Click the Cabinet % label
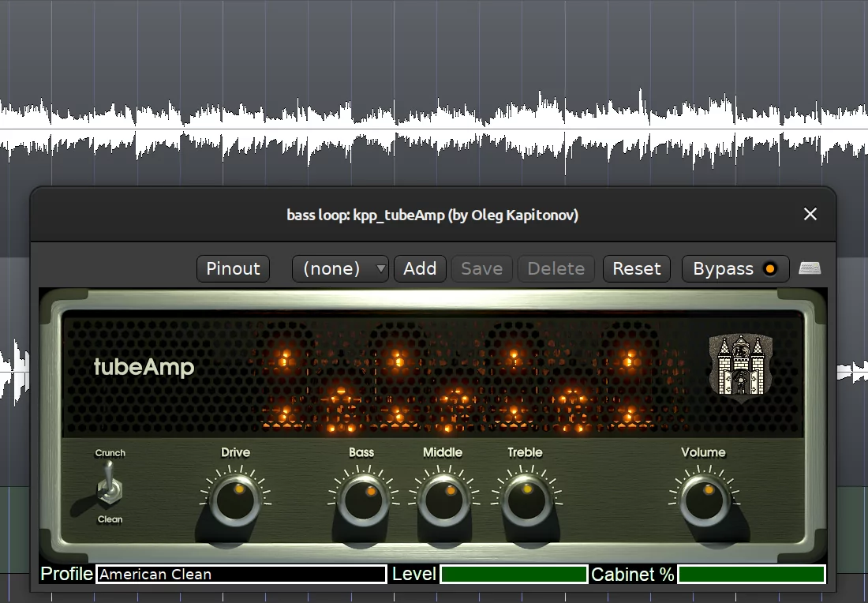 [633, 575]
